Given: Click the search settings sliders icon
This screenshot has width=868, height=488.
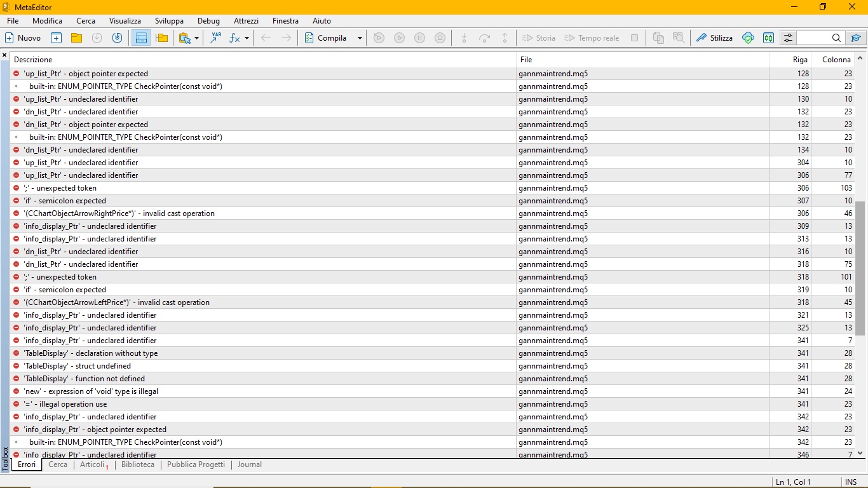Looking at the screenshot, I should point(788,38).
